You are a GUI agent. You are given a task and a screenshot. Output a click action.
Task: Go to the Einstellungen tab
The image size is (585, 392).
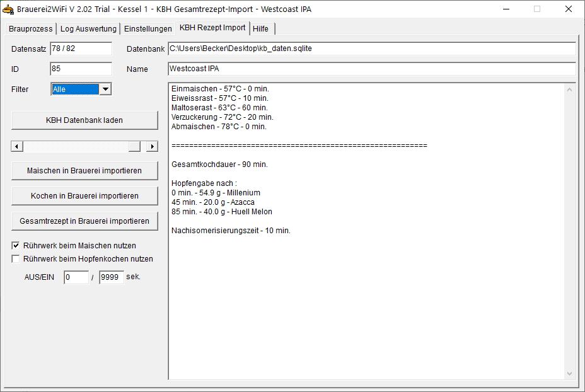(x=148, y=29)
